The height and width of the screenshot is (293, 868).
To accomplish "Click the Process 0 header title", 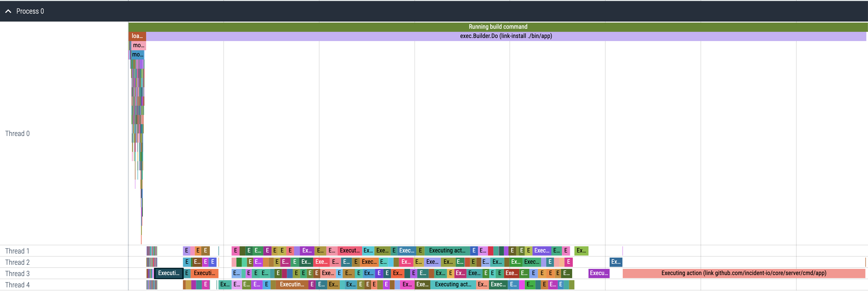I will (30, 11).
